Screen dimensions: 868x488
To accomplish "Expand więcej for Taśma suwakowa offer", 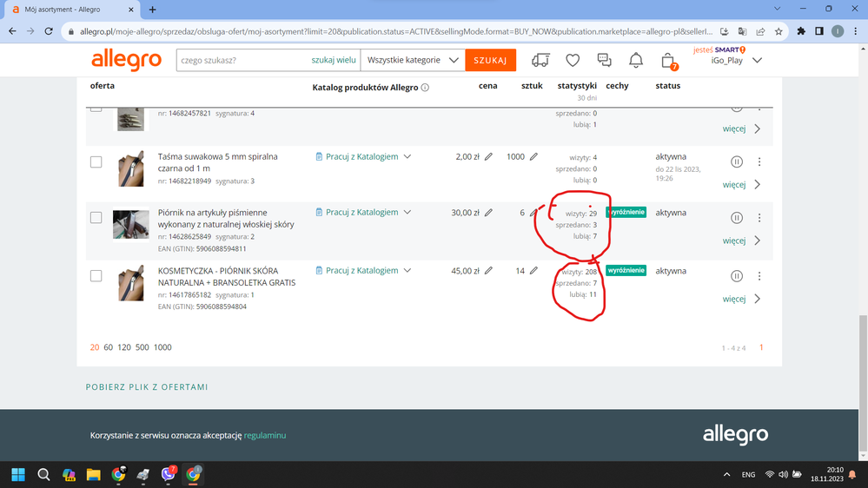I will [x=742, y=185].
